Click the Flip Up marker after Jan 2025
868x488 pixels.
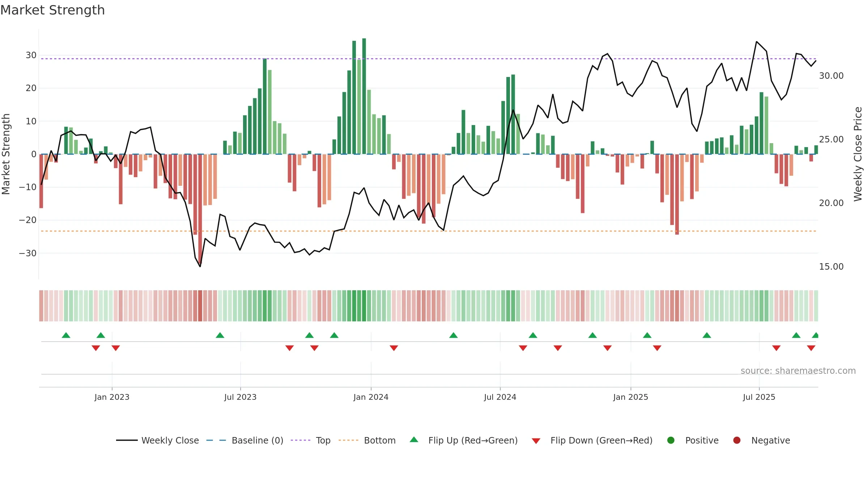click(x=647, y=335)
